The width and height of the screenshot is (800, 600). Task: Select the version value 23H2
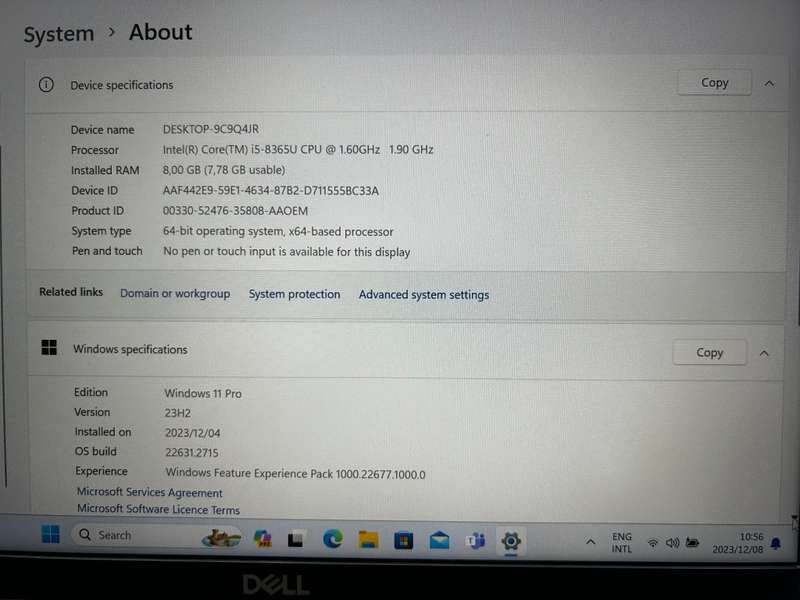tap(178, 413)
